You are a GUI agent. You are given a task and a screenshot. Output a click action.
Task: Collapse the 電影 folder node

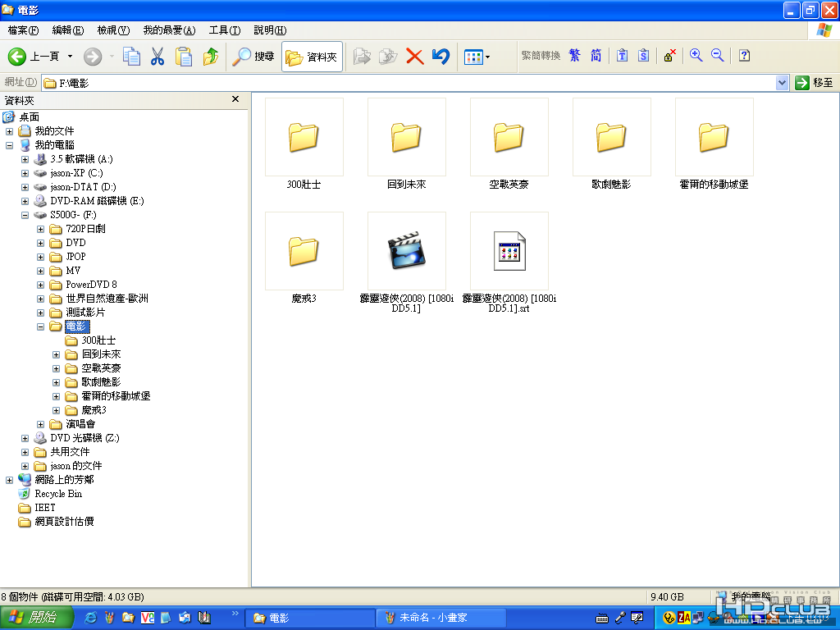[x=40, y=326]
